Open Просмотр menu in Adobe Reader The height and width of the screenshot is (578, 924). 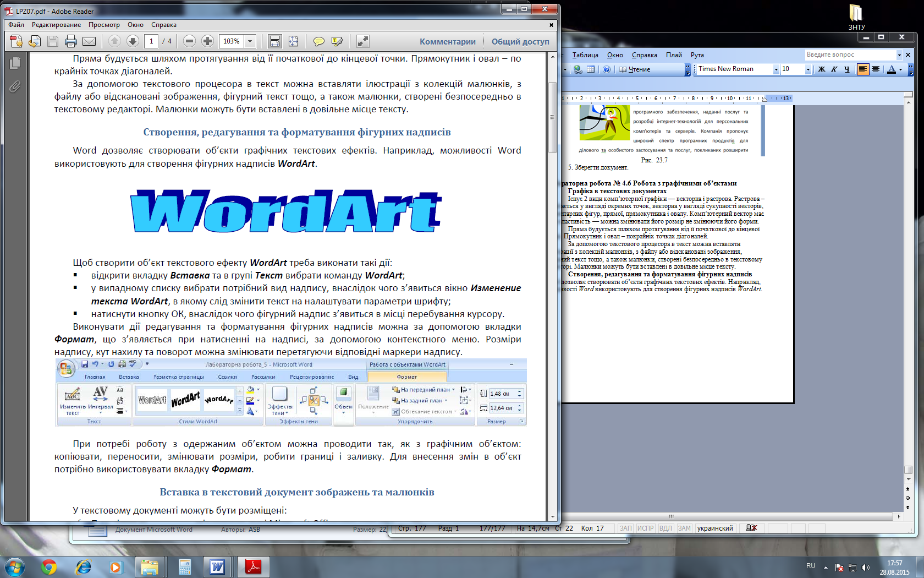104,25
